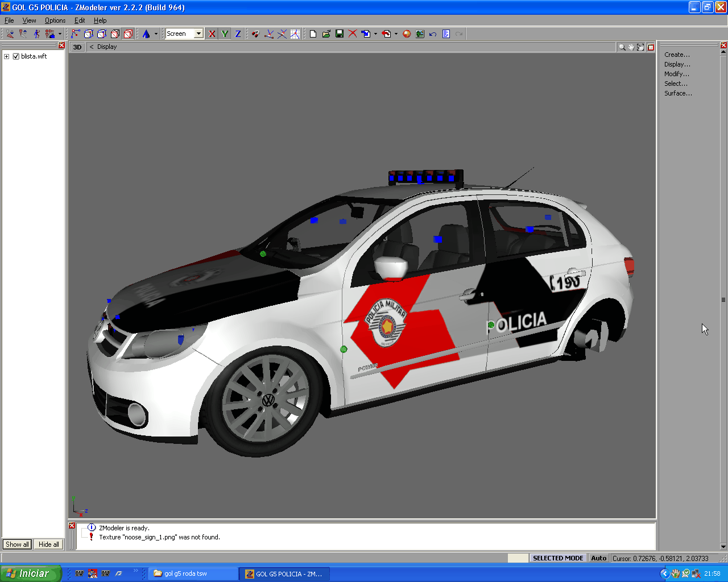Enable the Y axis constraint
This screenshot has width=728, height=582.
(223, 34)
